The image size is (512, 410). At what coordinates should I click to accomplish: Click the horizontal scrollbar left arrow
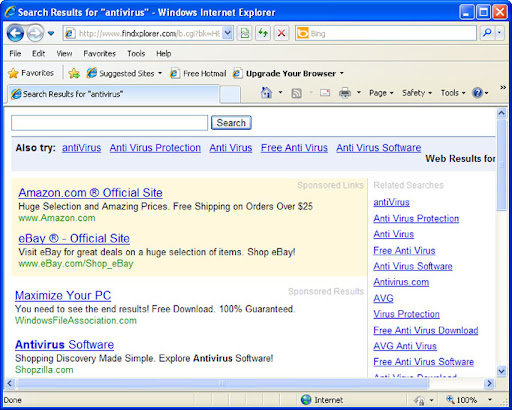[10, 383]
